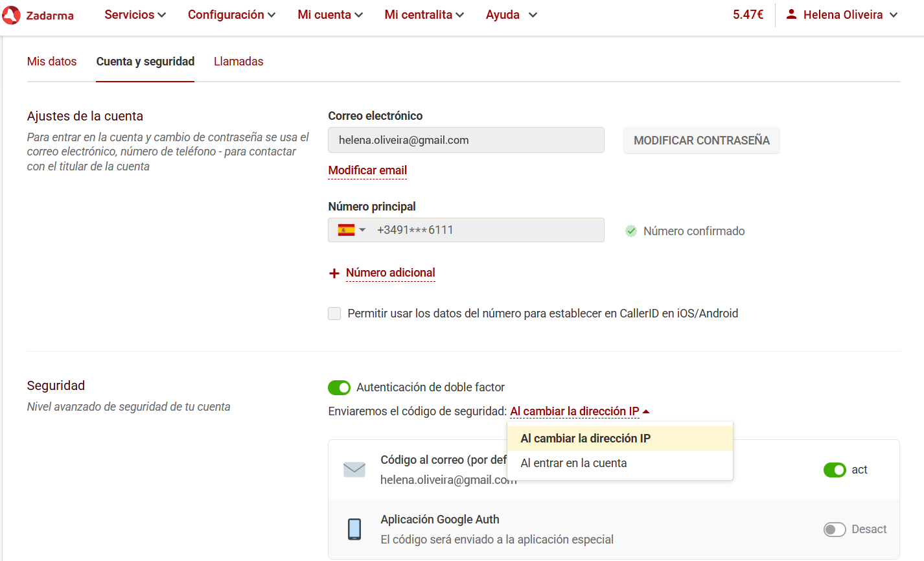
Task: Click the envelope icon for Código al correo
Action: click(x=354, y=470)
